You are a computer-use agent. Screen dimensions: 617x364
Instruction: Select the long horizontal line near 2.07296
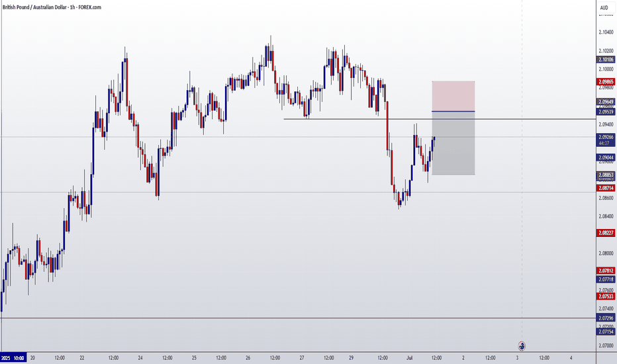click(x=298, y=318)
